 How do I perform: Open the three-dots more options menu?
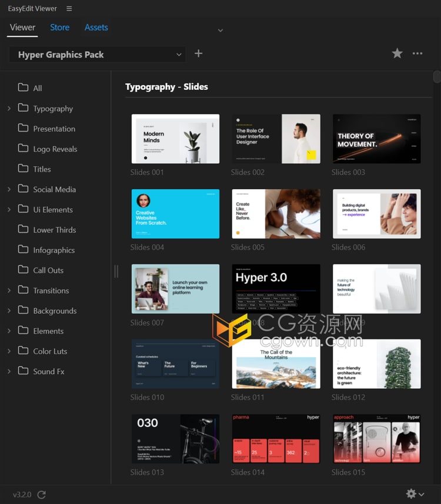coord(417,53)
